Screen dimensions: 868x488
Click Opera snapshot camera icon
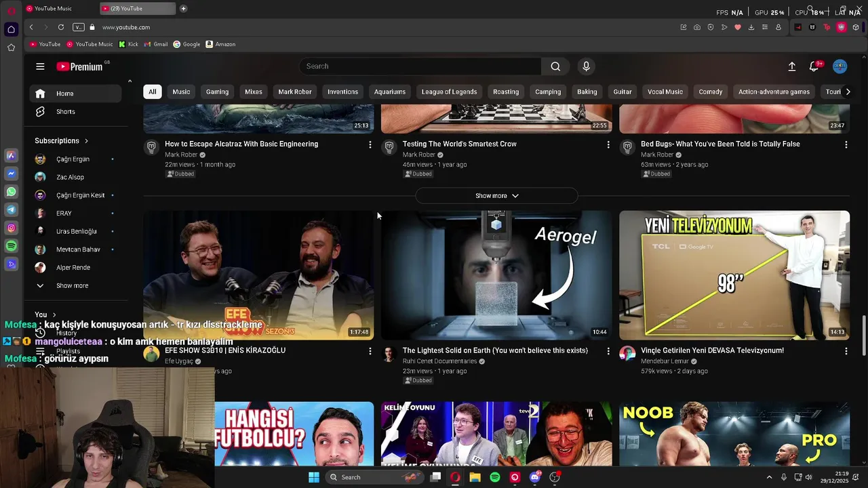coord(697,27)
